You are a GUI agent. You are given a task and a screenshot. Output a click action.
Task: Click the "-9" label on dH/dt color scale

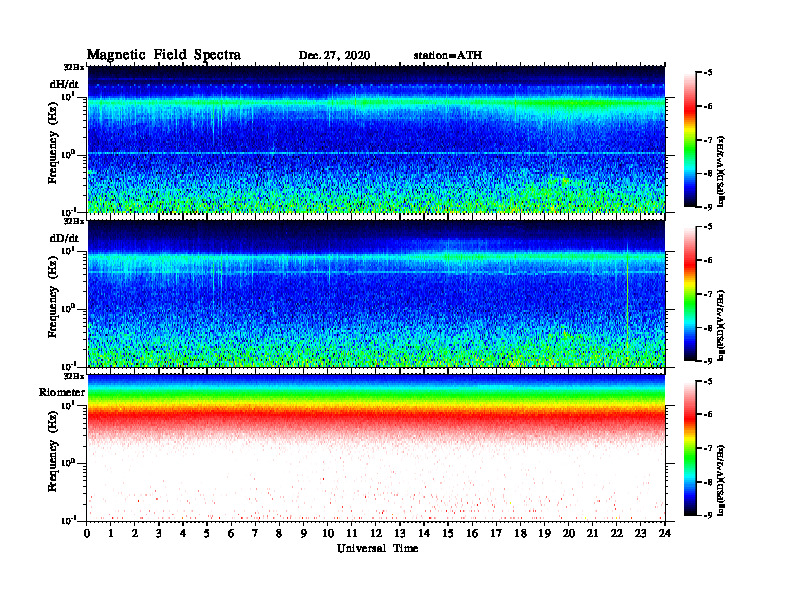pyautogui.click(x=708, y=207)
